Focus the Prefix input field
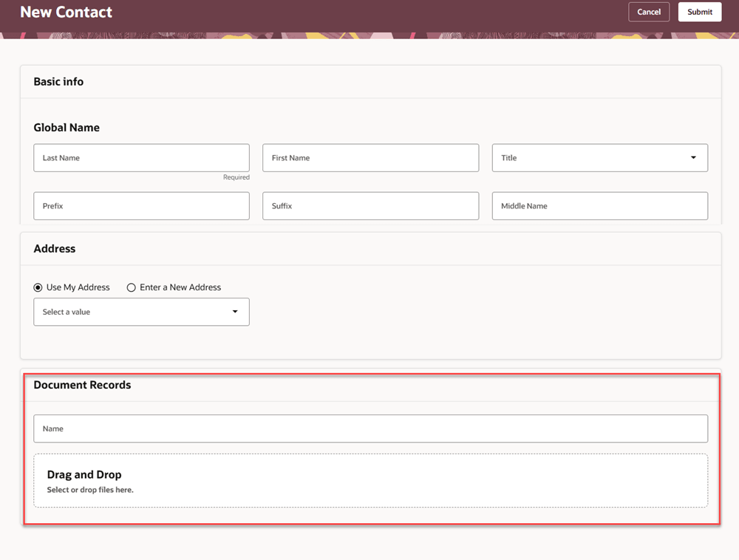 point(141,206)
